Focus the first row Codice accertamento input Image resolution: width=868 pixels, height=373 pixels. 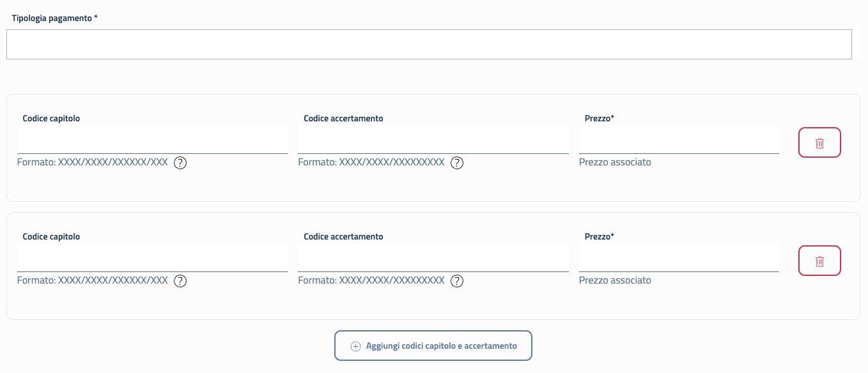433,140
